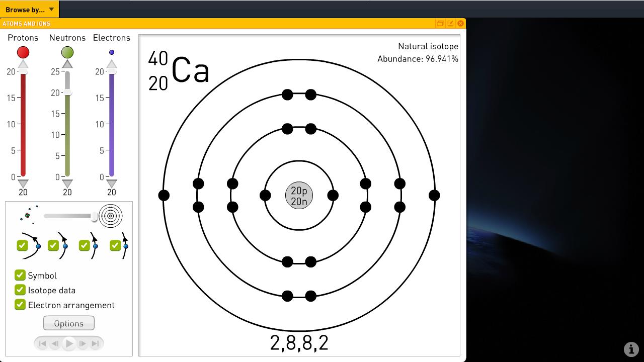The height and width of the screenshot is (362, 644).
Task: Step back one frame
Action: pyautogui.click(x=55, y=343)
